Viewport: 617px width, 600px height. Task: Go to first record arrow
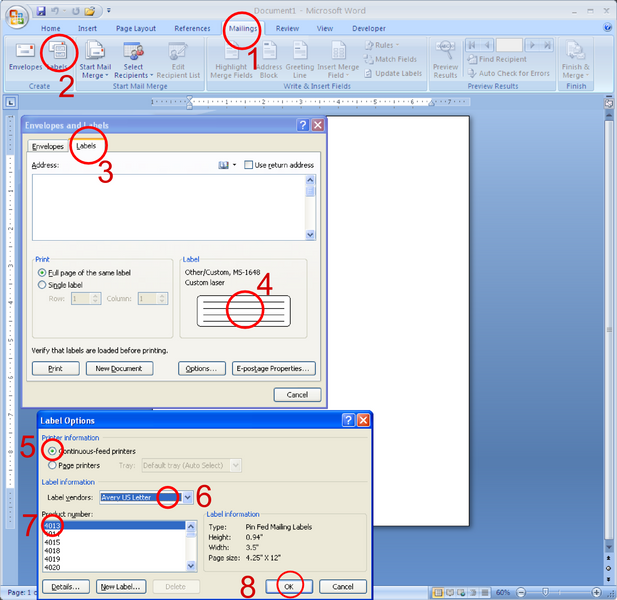pos(471,45)
